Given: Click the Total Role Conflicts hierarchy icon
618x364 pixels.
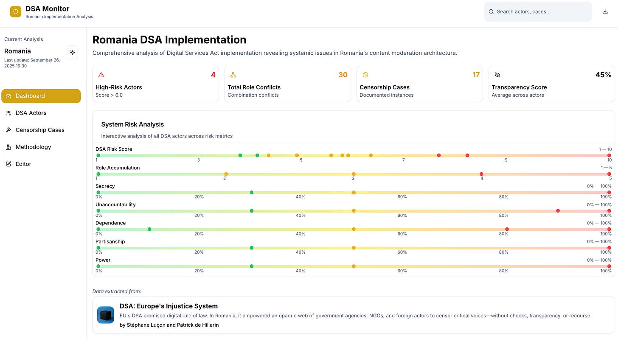Looking at the screenshot, I should coord(233,75).
